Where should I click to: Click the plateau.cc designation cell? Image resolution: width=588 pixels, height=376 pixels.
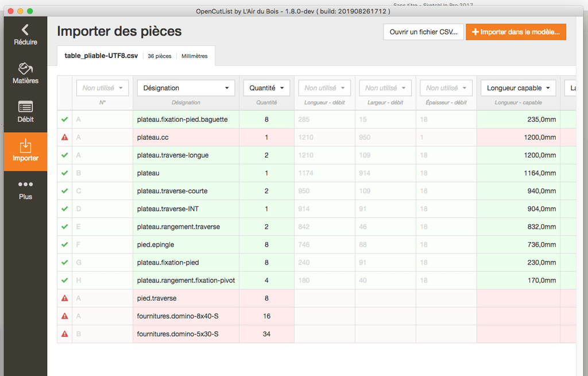click(x=186, y=137)
